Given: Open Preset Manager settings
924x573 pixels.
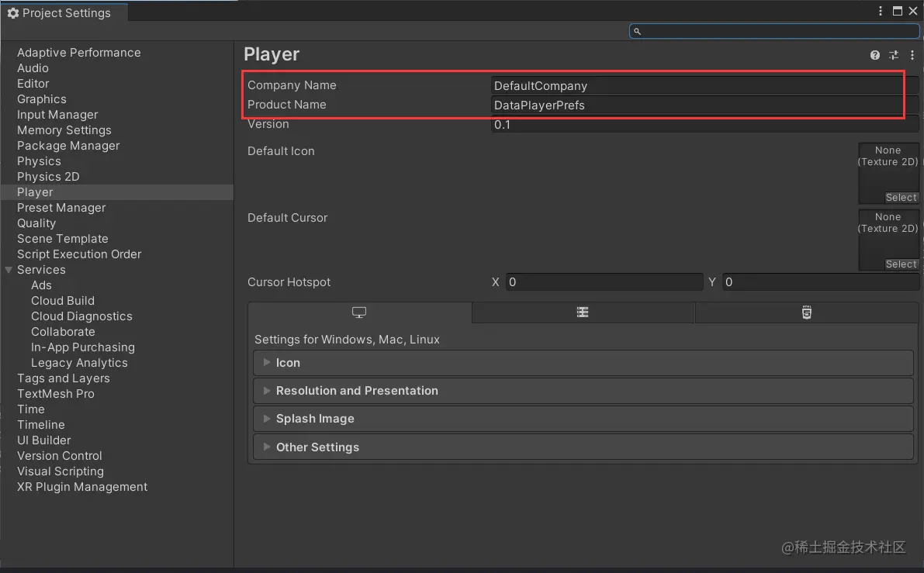Looking at the screenshot, I should 61,208.
